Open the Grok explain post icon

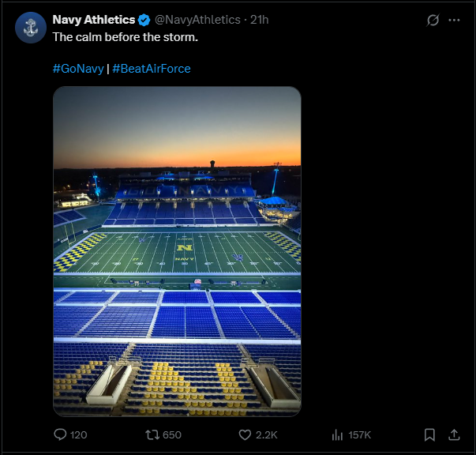(x=433, y=21)
